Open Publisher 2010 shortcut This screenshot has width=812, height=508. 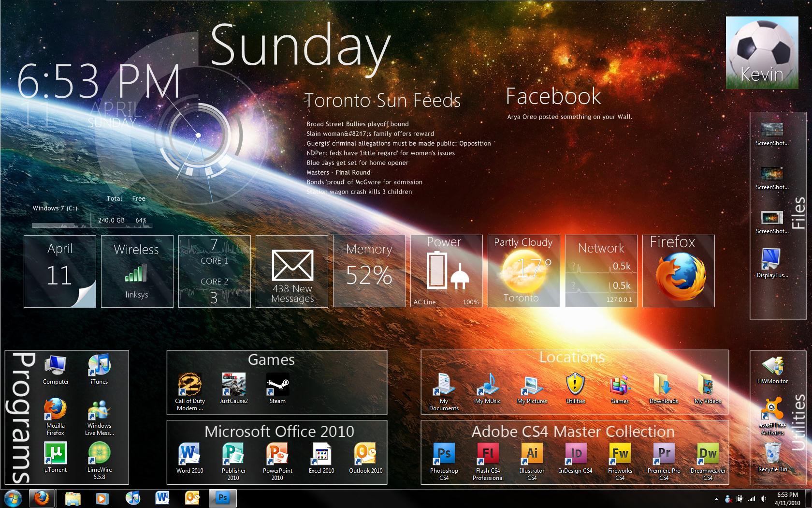[233, 462]
